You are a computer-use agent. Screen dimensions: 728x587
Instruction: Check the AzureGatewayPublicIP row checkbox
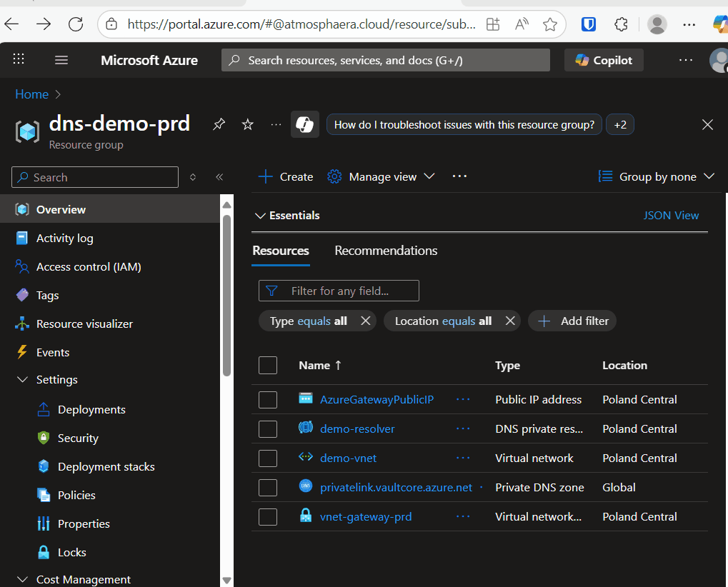[268, 399]
